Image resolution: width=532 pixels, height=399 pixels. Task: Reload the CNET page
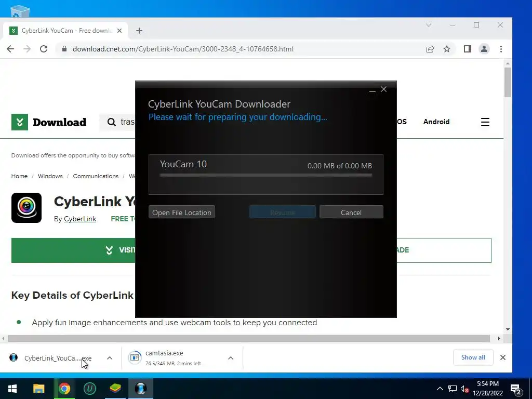(44, 49)
